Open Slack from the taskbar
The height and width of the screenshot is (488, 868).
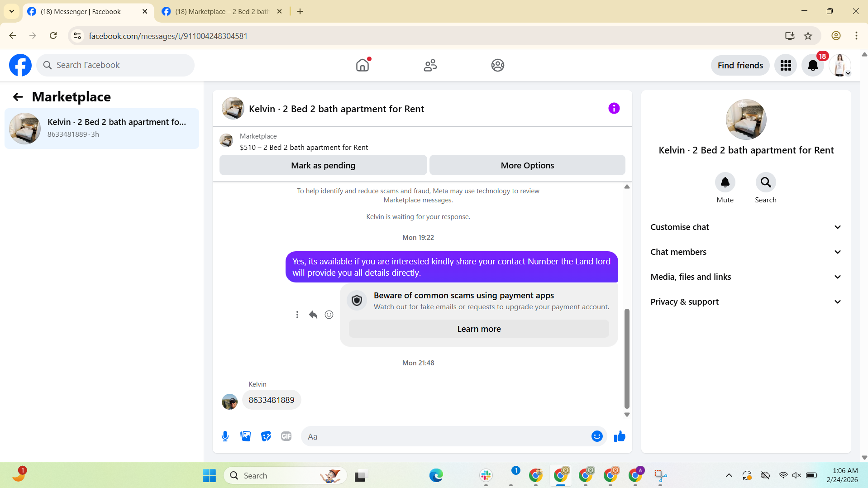point(486,475)
